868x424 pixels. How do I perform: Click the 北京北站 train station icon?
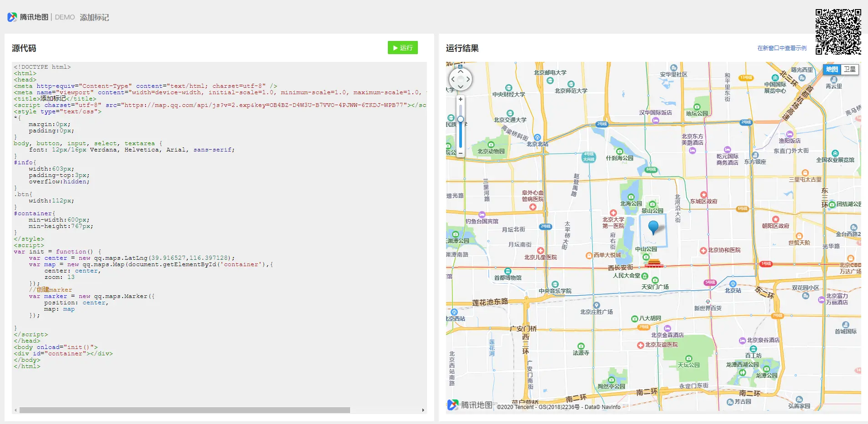(x=537, y=137)
